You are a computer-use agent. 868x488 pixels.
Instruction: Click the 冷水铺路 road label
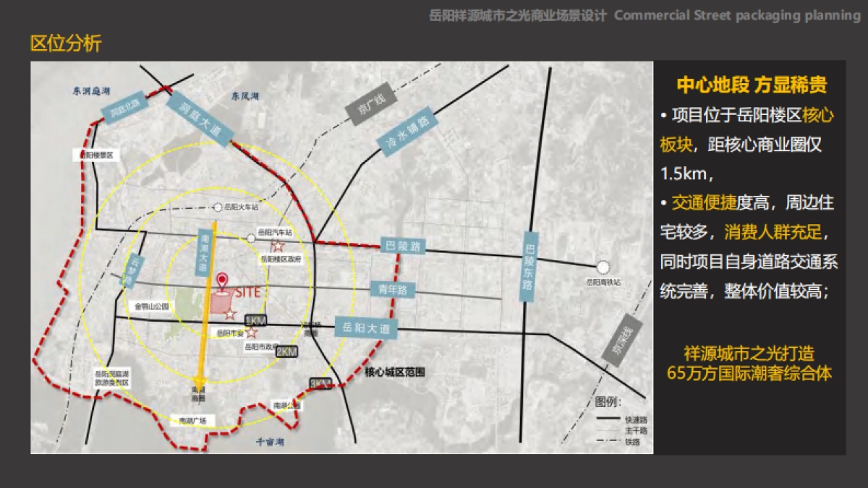click(x=408, y=129)
